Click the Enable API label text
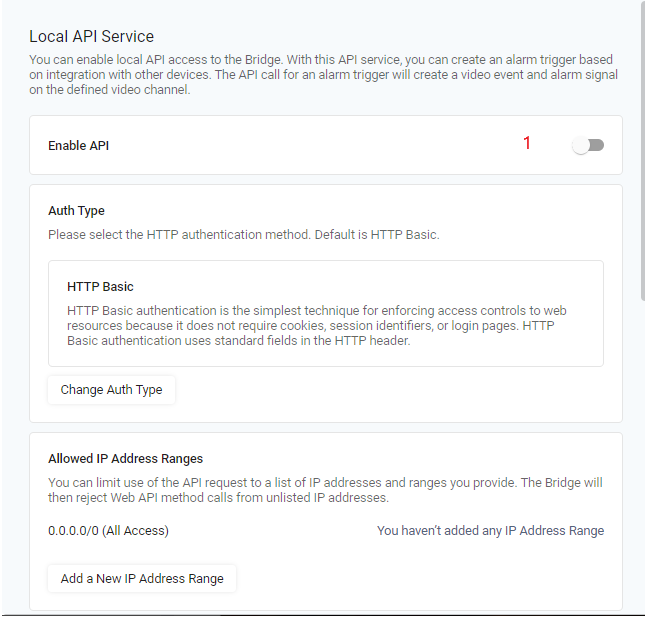The image size is (645, 620). click(x=78, y=146)
